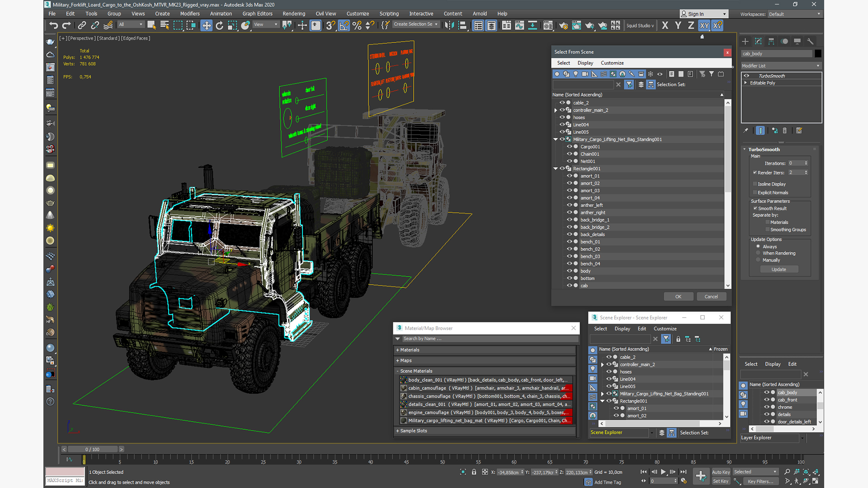The width and height of the screenshot is (868, 488).
Task: Restrict transform to X axis
Action: pyautogui.click(x=665, y=25)
